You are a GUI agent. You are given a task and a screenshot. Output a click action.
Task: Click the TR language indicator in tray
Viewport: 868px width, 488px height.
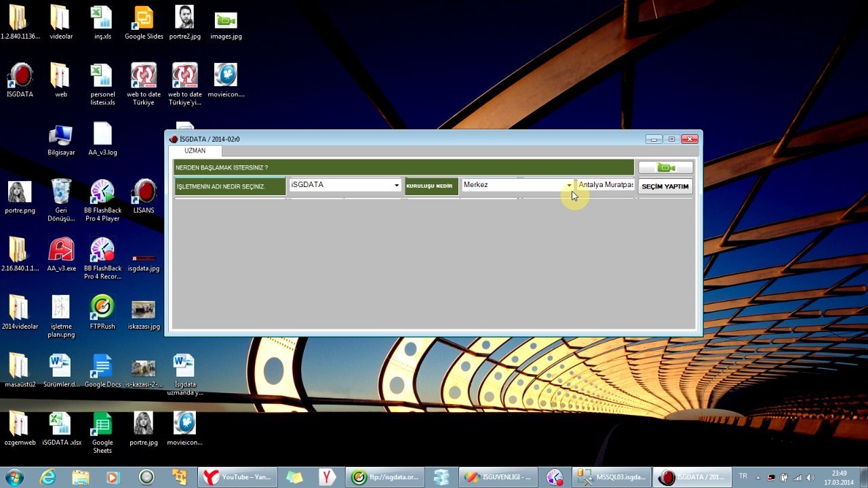tap(743, 476)
